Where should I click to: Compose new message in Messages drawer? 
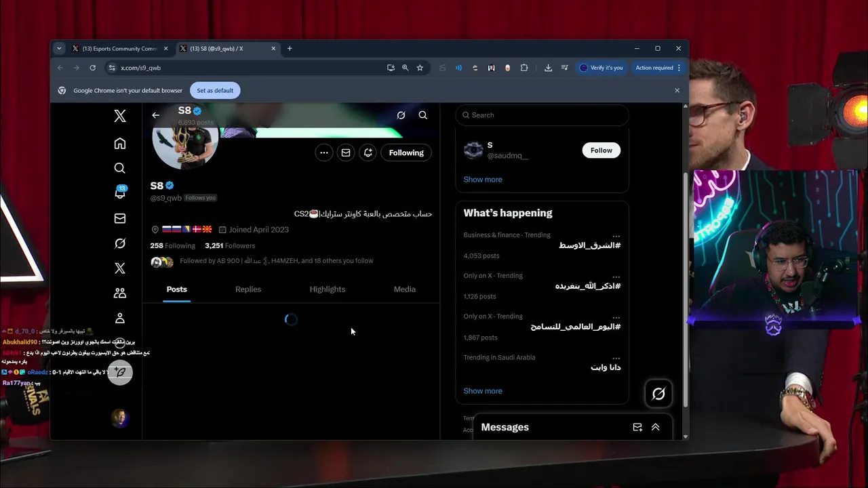(x=637, y=428)
